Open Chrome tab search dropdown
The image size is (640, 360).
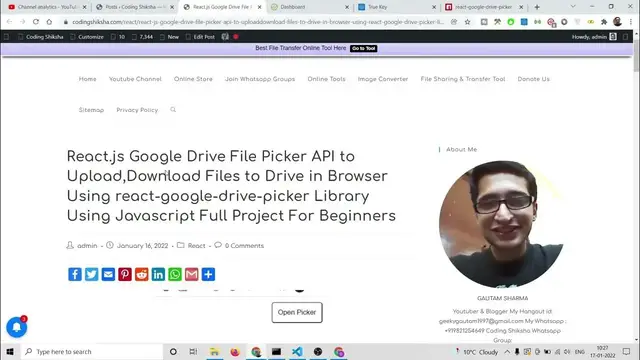[573, 7]
